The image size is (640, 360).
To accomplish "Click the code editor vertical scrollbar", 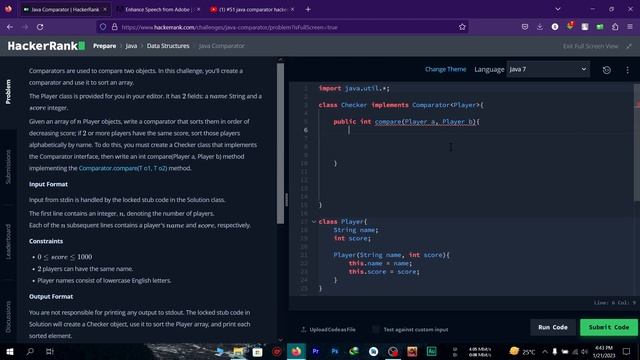I will click(x=637, y=142).
